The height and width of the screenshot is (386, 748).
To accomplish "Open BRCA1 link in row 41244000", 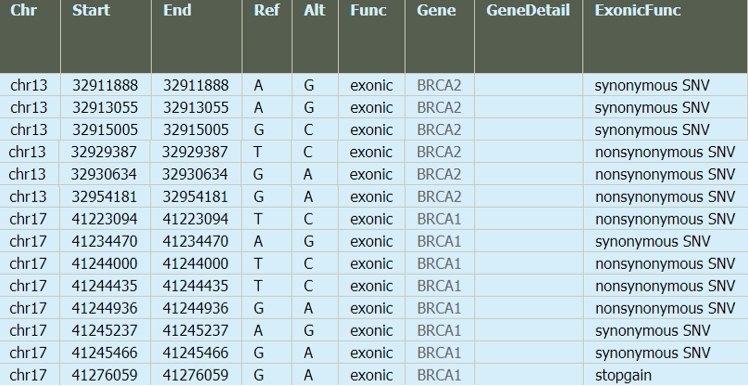I will (439, 264).
